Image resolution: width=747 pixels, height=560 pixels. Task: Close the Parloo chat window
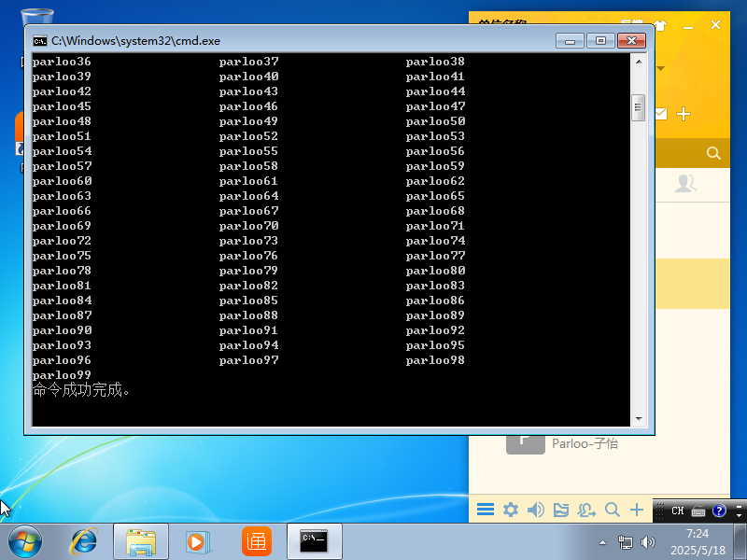(x=715, y=25)
